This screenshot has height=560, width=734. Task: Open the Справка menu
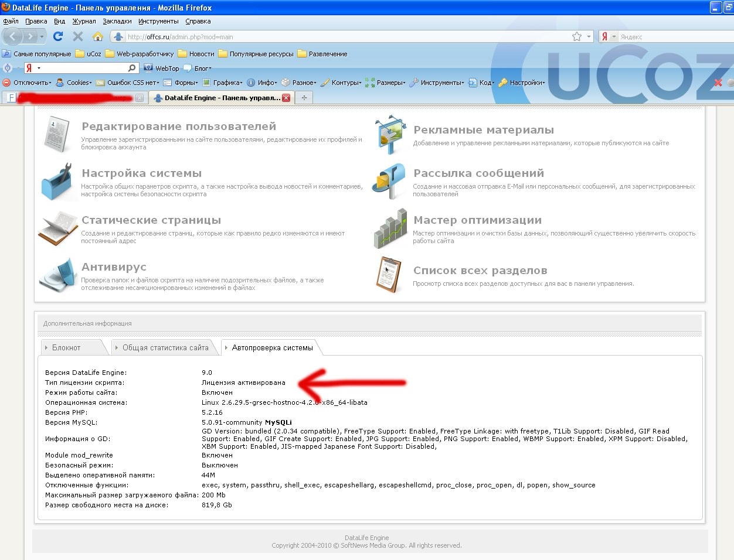pos(198,21)
